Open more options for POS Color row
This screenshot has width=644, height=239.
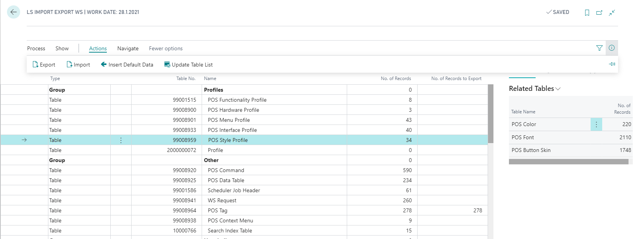(596, 125)
